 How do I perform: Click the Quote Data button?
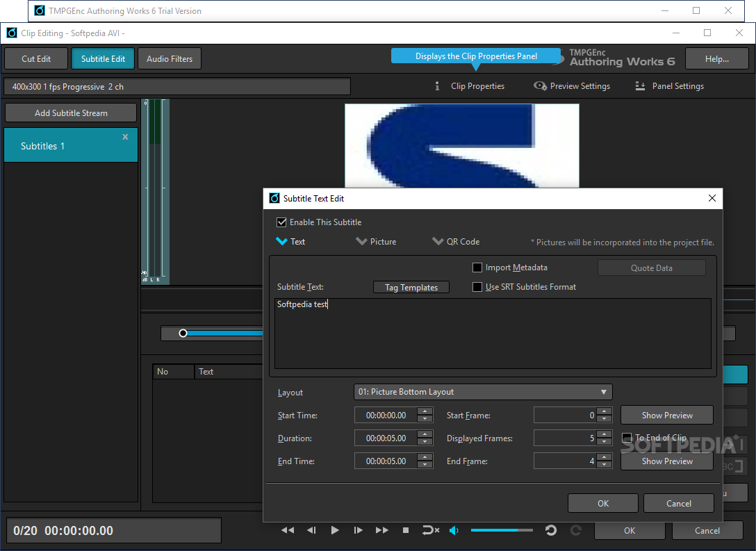pos(651,268)
